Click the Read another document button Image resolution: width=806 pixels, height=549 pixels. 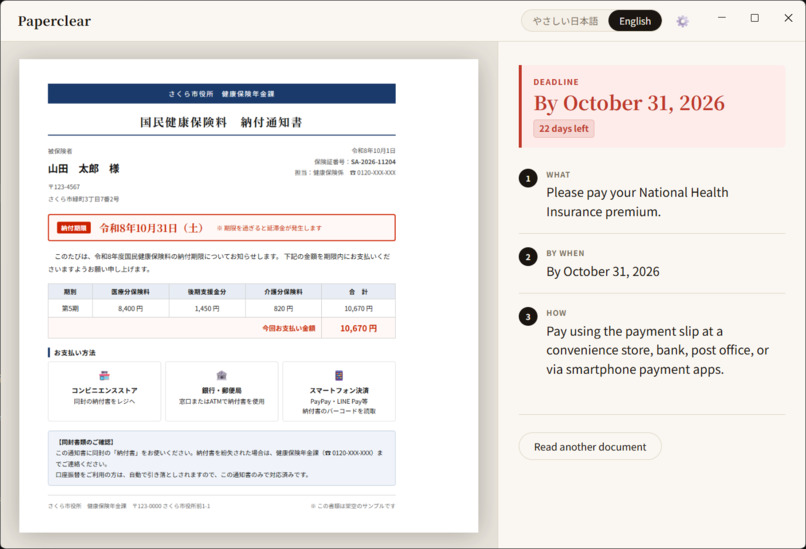click(x=590, y=447)
